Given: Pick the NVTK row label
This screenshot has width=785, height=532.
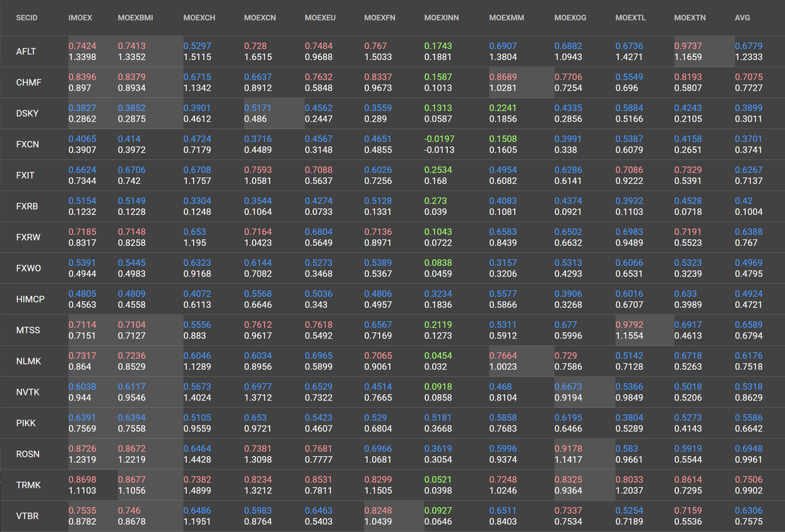Looking at the screenshot, I should [x=27, y=392].
